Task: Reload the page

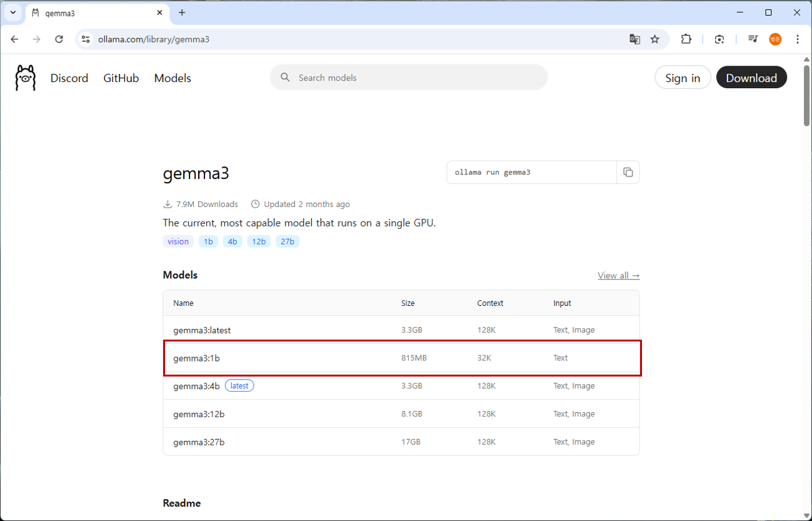Action: [59, 39]
